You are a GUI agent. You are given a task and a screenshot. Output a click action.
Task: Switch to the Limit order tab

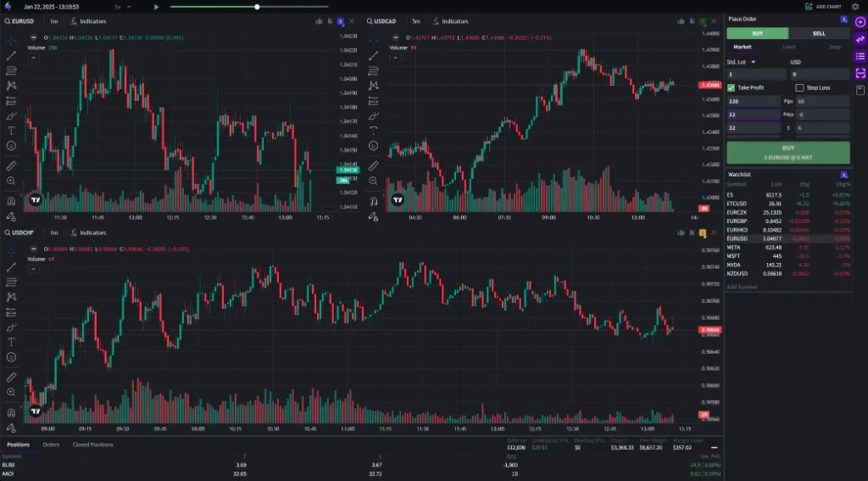tap(789, 48)
